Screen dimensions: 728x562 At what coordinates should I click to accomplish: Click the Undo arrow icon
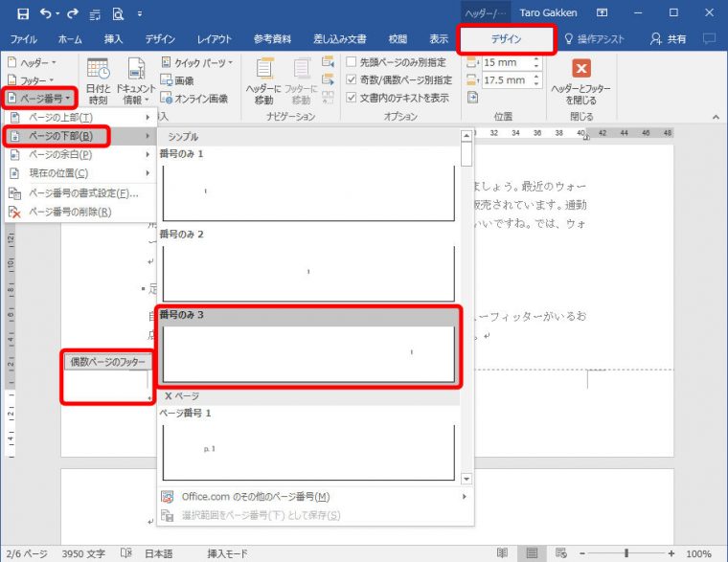46,13
